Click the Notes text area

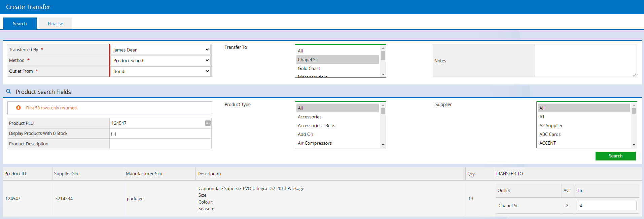coord(585,61)
